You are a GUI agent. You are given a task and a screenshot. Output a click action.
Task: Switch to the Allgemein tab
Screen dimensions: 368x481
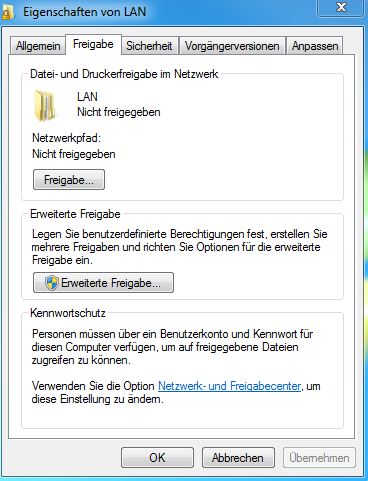(x=38, y=46)
